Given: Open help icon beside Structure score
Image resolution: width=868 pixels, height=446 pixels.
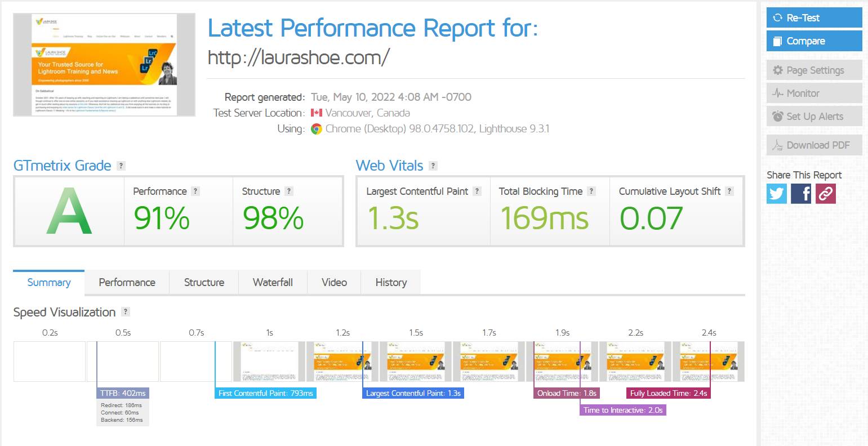Looking at the screenshot, I should [x=289, y=191].
